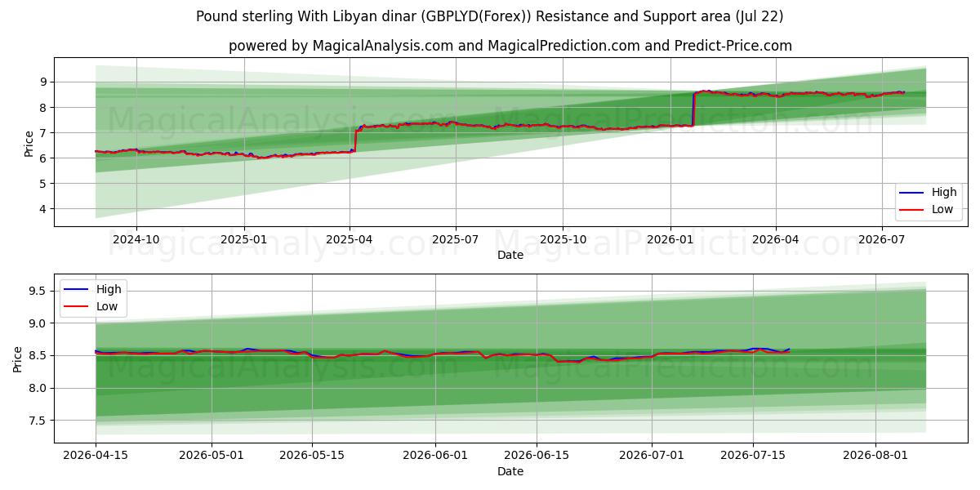Click the '2026-06-15' date label
This screenshot has width=980, height=490.
tap(537, 457)
